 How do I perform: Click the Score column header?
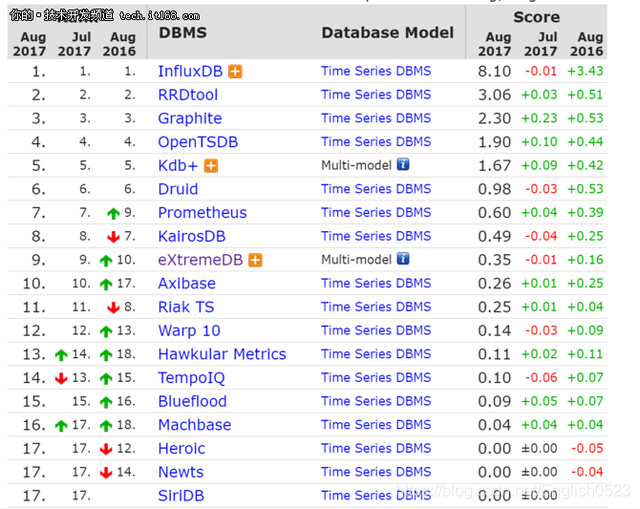[536, 17]
